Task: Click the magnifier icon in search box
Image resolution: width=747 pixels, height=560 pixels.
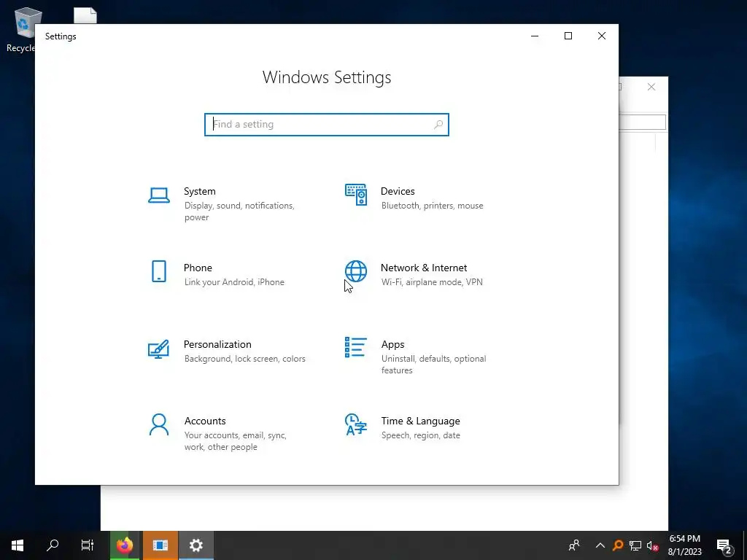Action: [438, 124]
